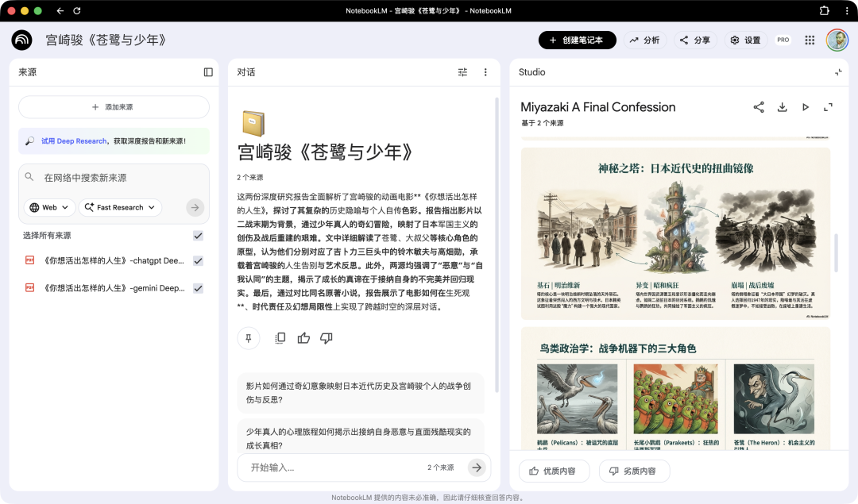Click 创建笔记本 to create a notebook
Image resolution: width=858 pixels, height=504 pixels.
[x=578, y=40]
